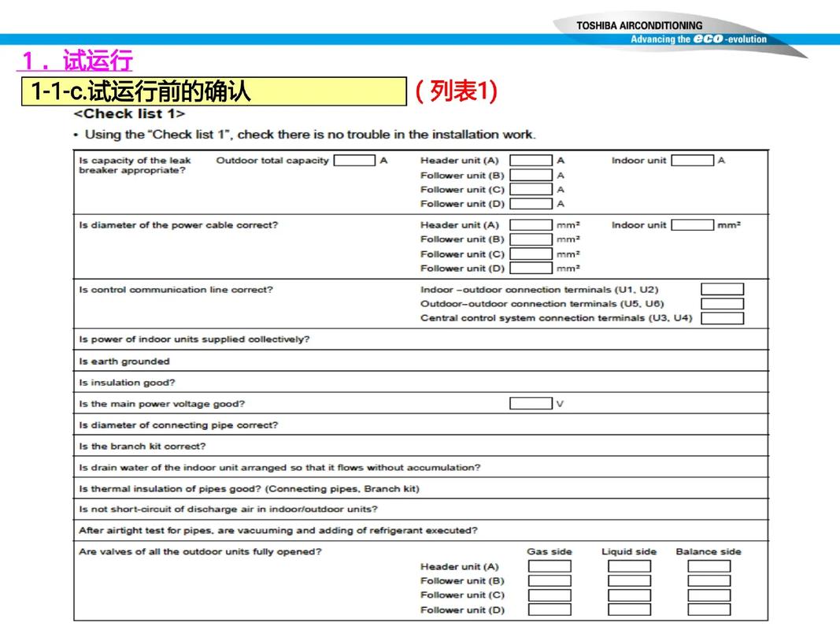The image size is (840, 630).
Task: Click the Header unit (A) cable diameter mm² box
Action: (x=531, y=225)
